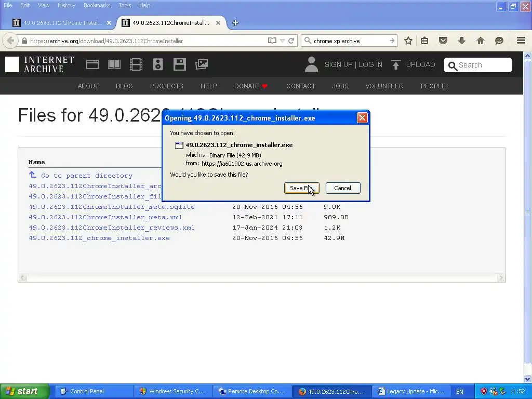This screenshot has height=399, width=532.
Task: Click the Firefox back arrow button
Action: pos(10,41)
